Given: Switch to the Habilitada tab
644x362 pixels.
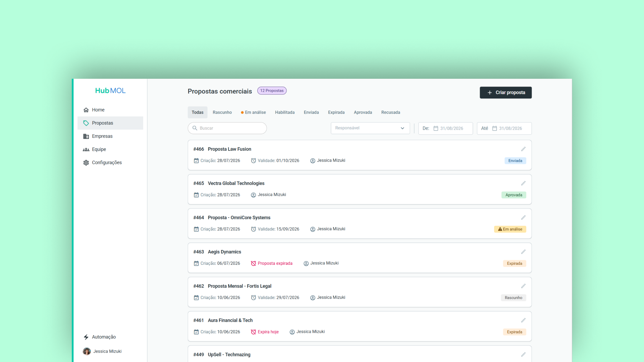Looking at the screenshot, I should [x=285, y=112].
